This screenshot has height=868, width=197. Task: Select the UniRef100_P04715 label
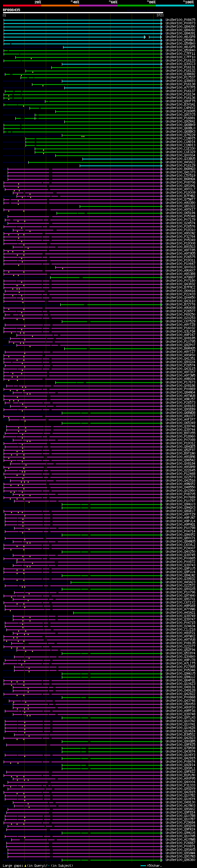tap(180, 622)
